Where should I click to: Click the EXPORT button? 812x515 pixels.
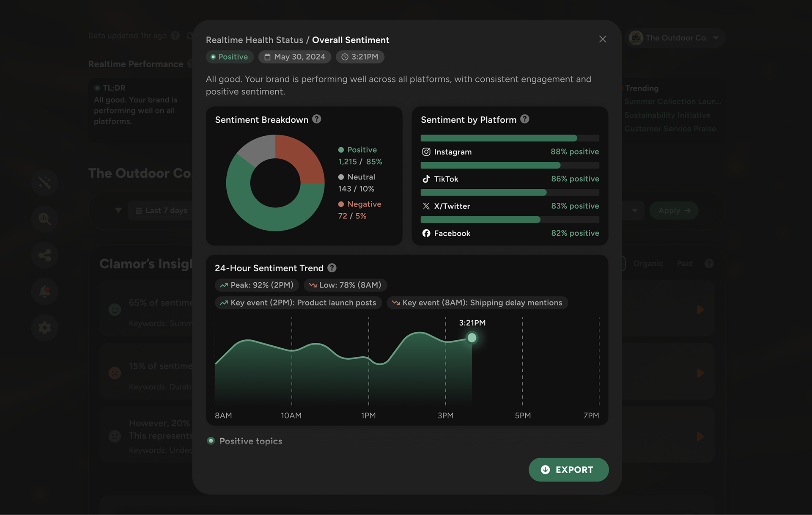[x=568, y=470]
